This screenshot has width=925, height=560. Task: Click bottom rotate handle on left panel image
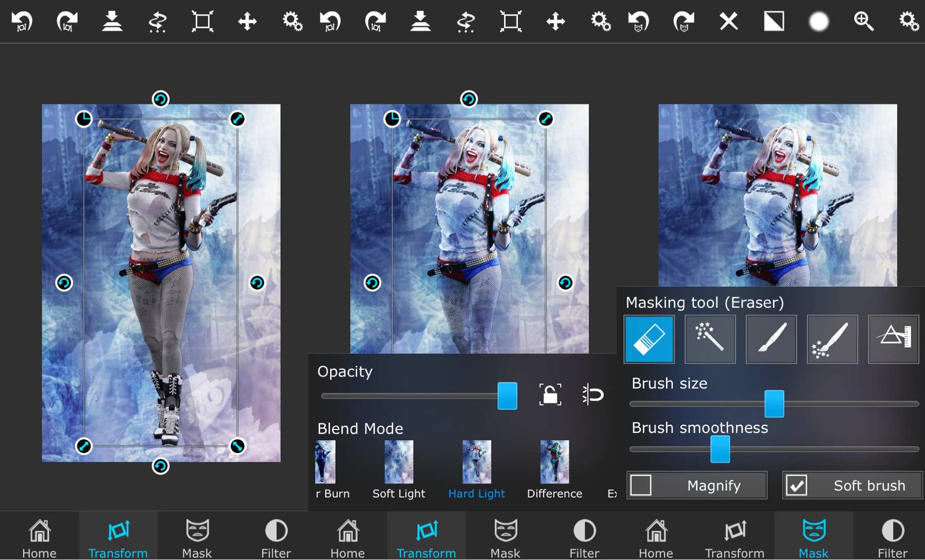160,466
